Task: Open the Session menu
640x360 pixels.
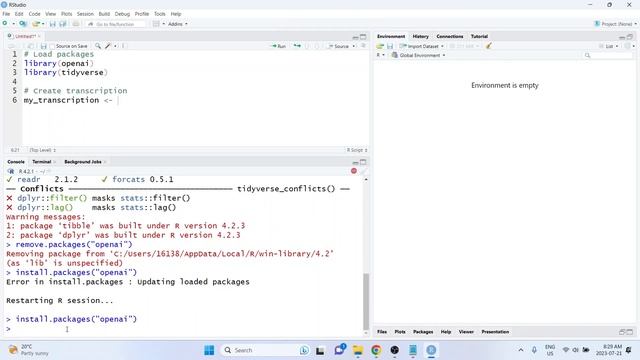Action: pyautogui.click(x=85, y=14)
